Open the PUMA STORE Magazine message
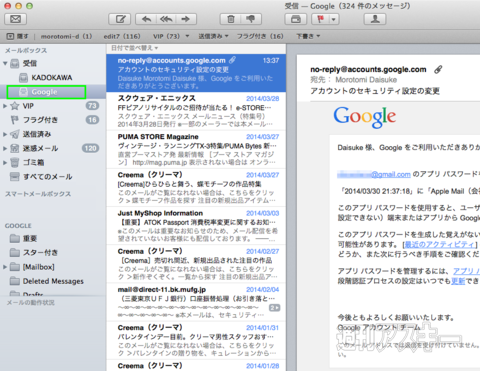 196,150
